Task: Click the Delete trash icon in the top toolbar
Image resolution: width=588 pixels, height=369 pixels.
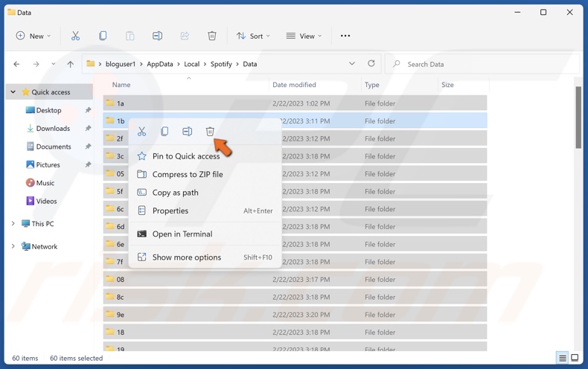Action: [212, 36]
